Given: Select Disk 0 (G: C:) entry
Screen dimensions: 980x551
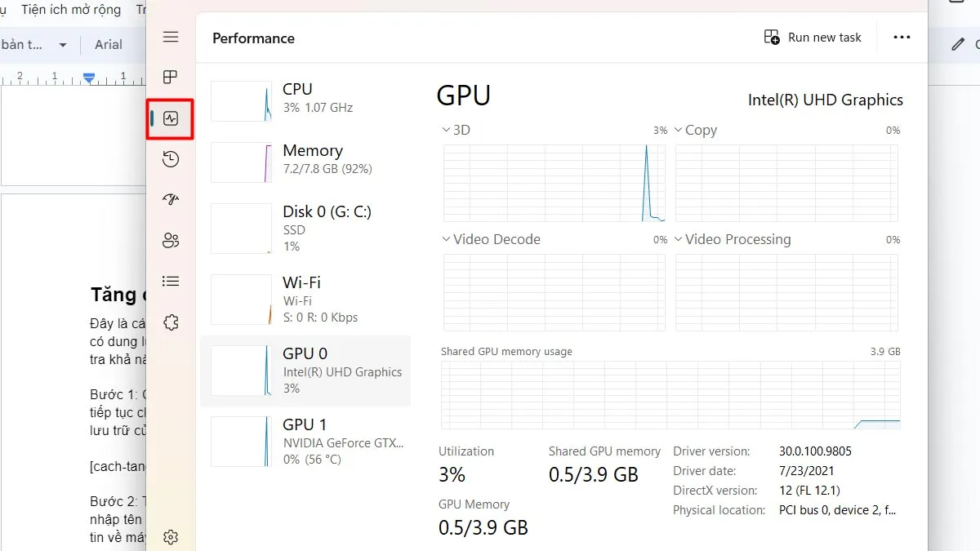Looking at the screenshot, I should [x=305, y=229].
